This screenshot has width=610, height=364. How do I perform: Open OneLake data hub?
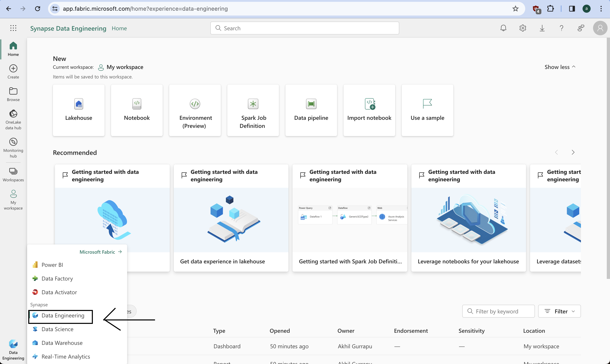pyautogui.click(x=13, y=120)
